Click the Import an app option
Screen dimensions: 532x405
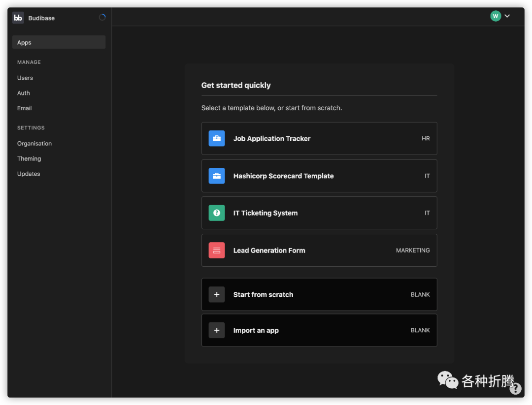pyautogui.click(x=256, y=331)
